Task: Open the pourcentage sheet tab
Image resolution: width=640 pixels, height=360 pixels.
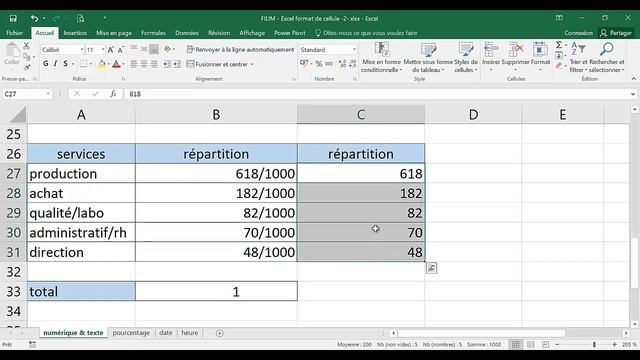Action: (x=131, y=333)
